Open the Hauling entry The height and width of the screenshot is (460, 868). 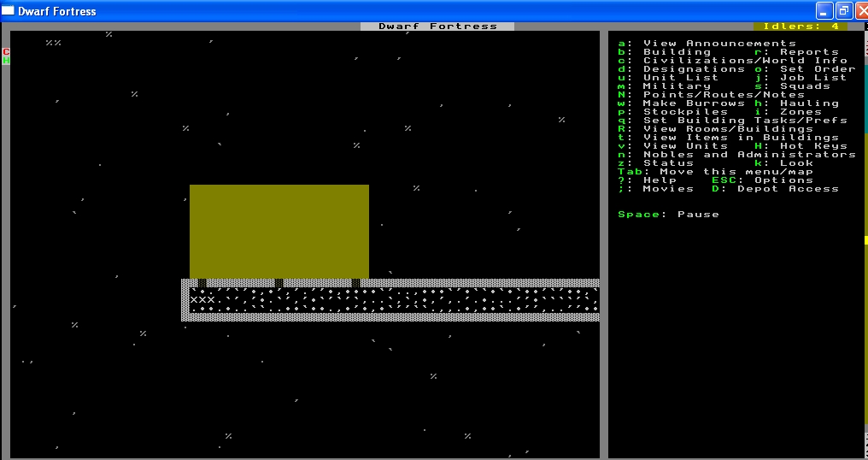click(x=796, y=103)
